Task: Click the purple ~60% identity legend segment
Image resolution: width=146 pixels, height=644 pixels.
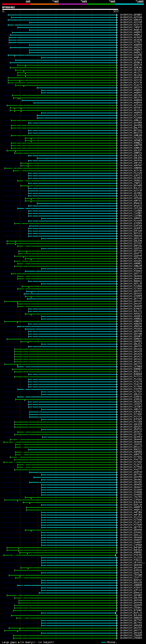Action: point(73,4)
